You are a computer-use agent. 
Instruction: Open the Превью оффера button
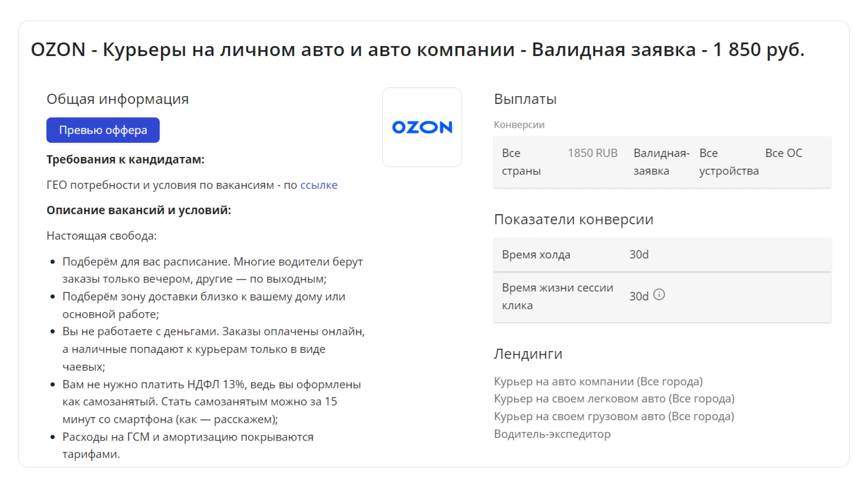103,130
